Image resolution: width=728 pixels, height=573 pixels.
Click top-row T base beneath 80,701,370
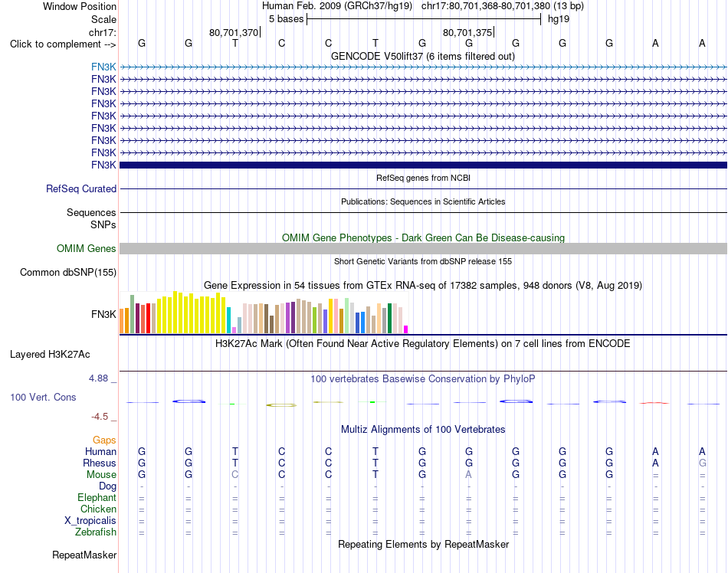pos(235,44)
